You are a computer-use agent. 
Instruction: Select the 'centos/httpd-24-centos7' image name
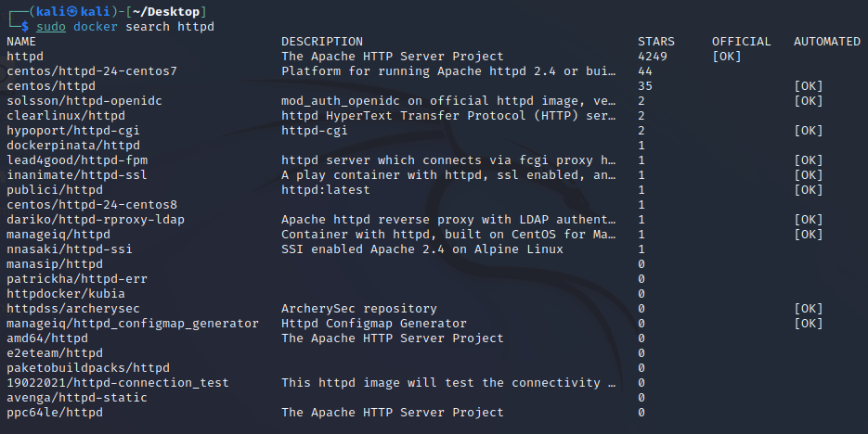pos(92,71)
